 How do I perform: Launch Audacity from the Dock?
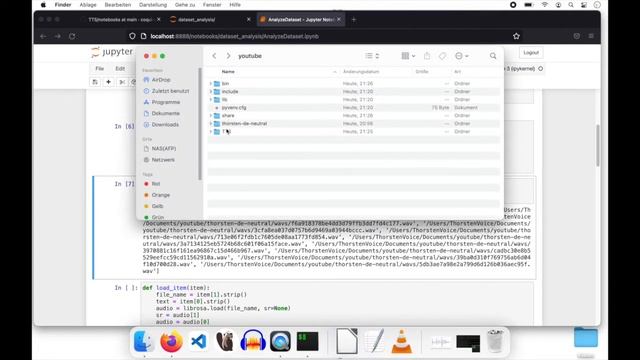tap(253, 341)
